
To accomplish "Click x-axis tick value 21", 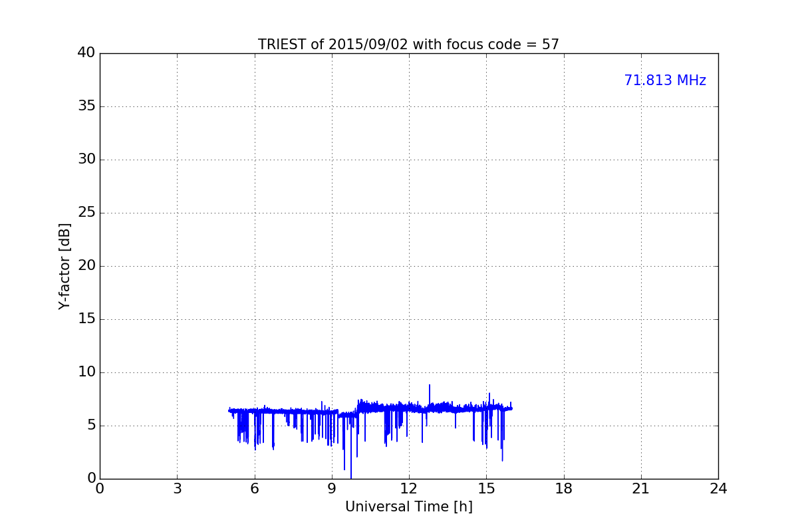I will pyautogui.click(x=641, y=489).
